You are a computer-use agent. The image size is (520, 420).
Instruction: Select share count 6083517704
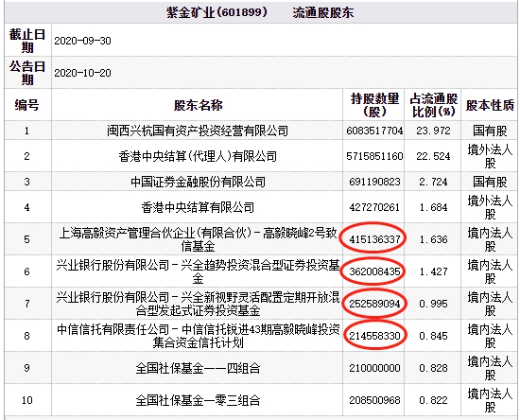[374, 131]
